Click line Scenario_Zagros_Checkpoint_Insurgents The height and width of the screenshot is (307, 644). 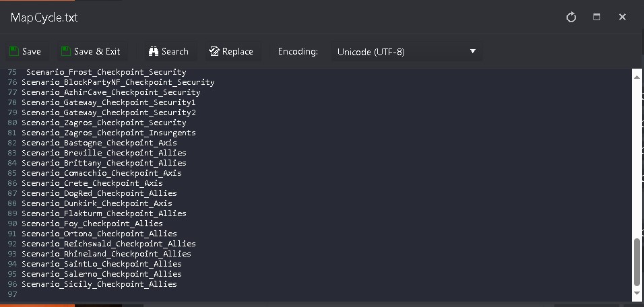(x=108, y=133)
